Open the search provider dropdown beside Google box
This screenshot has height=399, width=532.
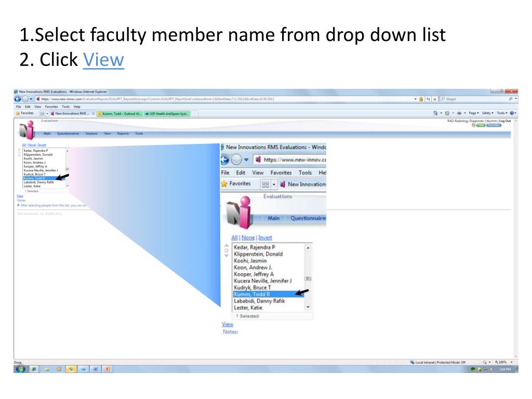coord(516,99)
